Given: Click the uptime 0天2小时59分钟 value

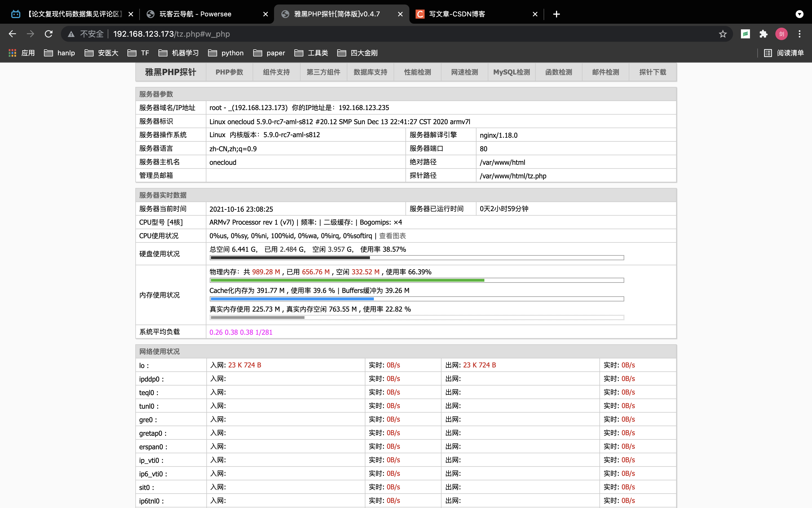Looking at the screenshot, I should tap(504, 209).
